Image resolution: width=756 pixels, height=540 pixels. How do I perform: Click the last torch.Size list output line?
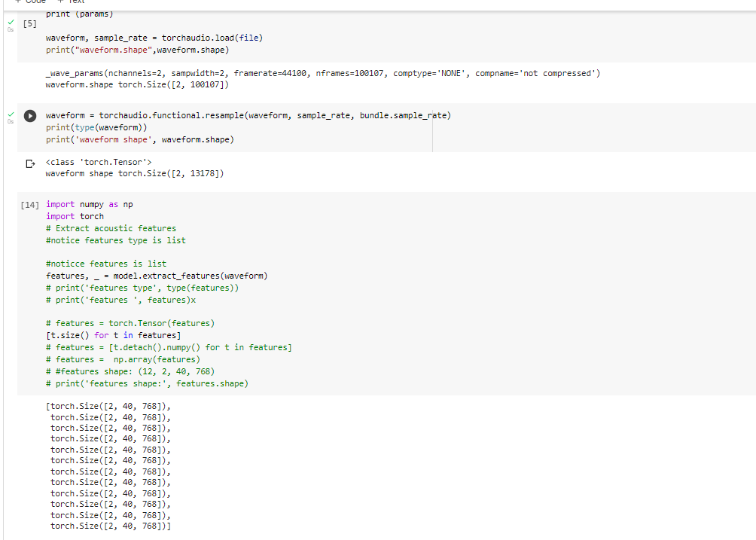coord(111,526)
